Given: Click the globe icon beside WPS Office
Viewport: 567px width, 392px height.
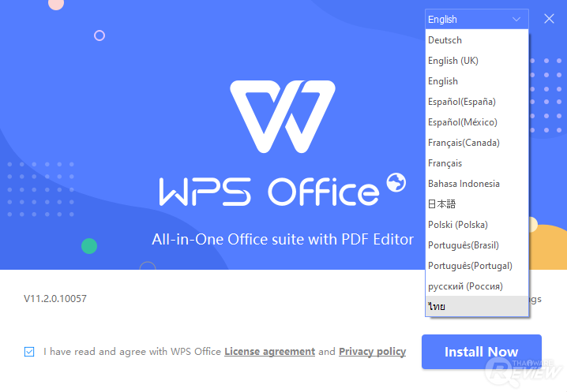Looking at the screenshot, I should pyautogui.click(x=396, y=182).
